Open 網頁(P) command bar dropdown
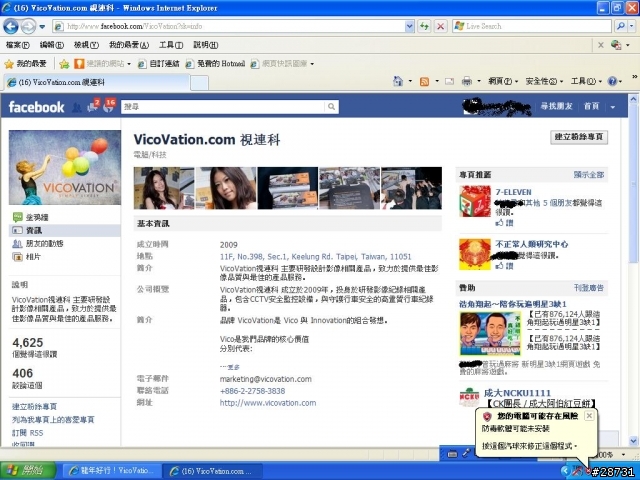 click(x=503, y=82)
